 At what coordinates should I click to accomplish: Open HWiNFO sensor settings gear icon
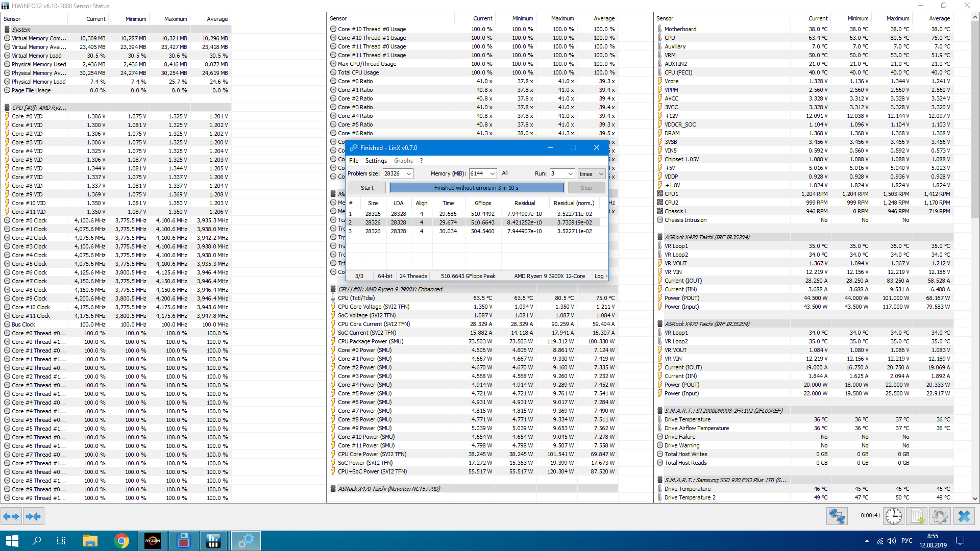pyautogui.click(x=940, y=516)
